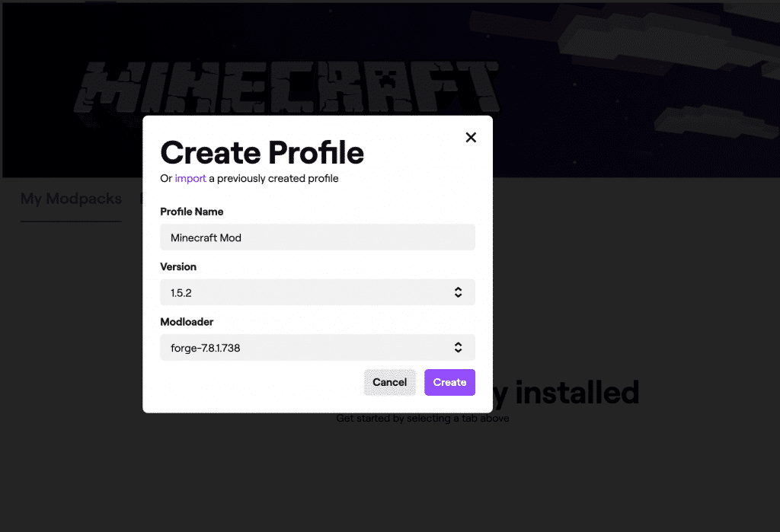Image resolution: width=780 pixels, height=532 pixels.
Task: Click the 'Minecraft Mod' text in Profile Name
Action: tap(206, 237)
